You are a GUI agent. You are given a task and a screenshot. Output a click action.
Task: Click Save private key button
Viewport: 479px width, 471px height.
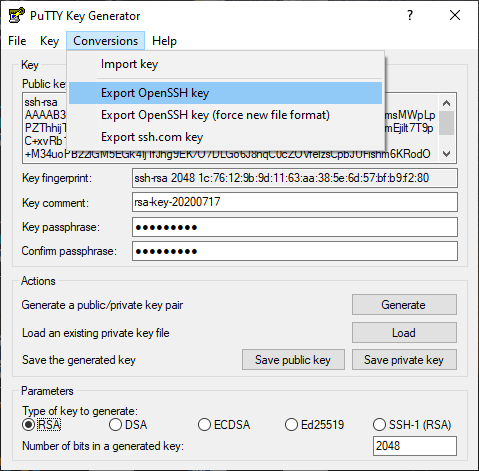tap(404, 360)
